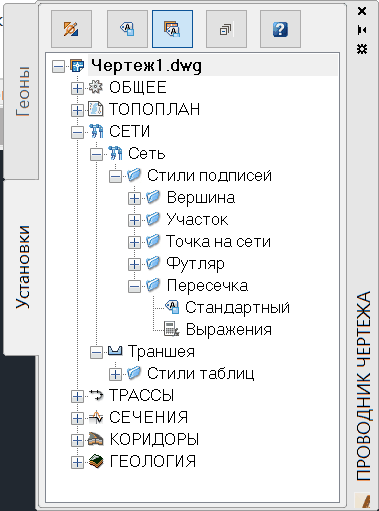This screenshot has height=511, width=379.
Task: Click the arrows icon next to ТРАССЫ
Action: (x=96, y=395)
